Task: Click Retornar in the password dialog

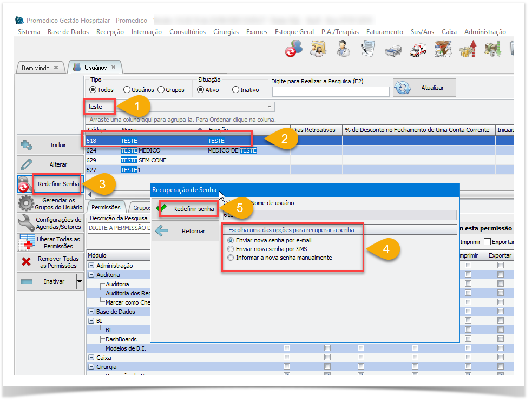Action: [x=185, y=231]
